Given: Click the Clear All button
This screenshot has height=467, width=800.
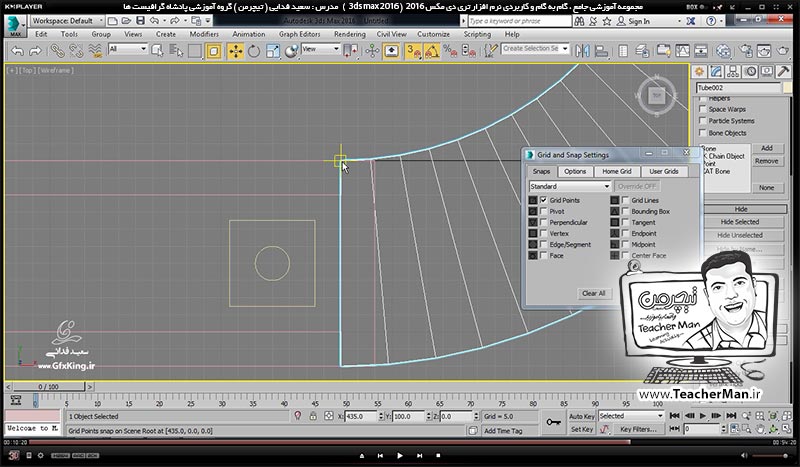Looking at the screenshot, I should (593, 293).
